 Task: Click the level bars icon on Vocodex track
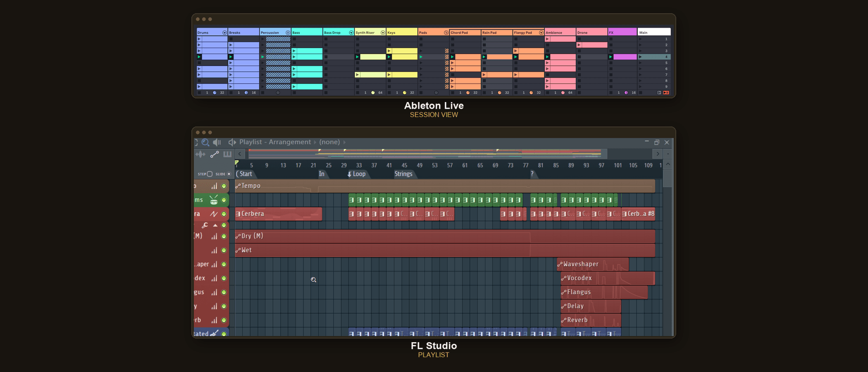coord(214,279)
